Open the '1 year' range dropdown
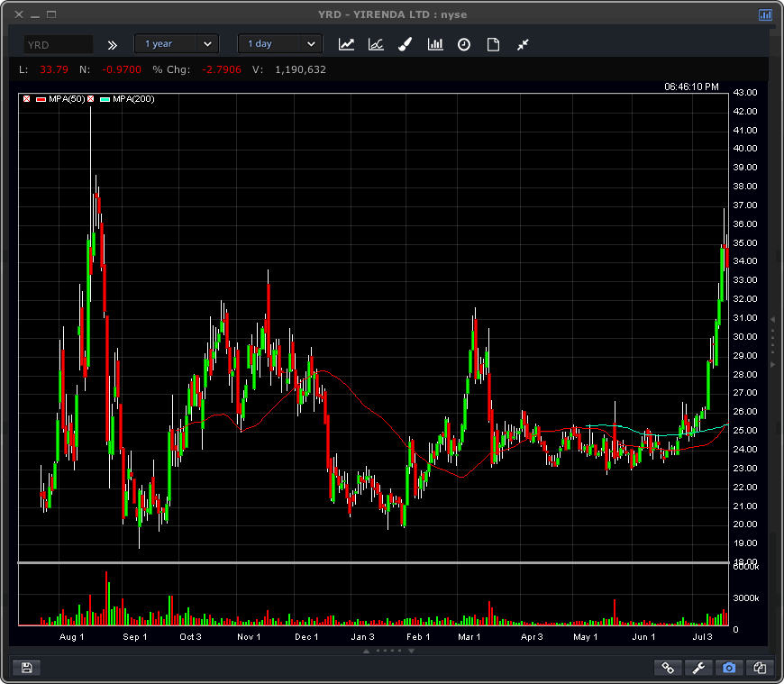The width and height of the screenshot is (784, 684). 177,44
